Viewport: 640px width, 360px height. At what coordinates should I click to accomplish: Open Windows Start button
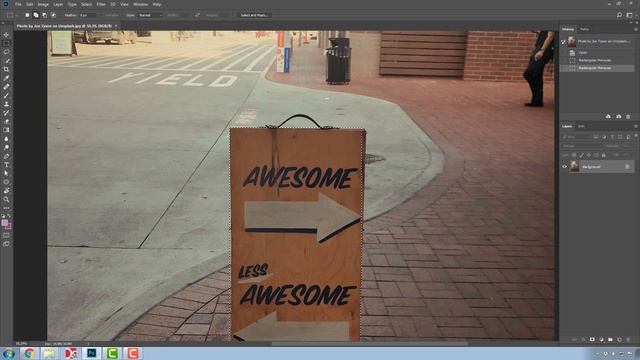[x=8, y=353]
